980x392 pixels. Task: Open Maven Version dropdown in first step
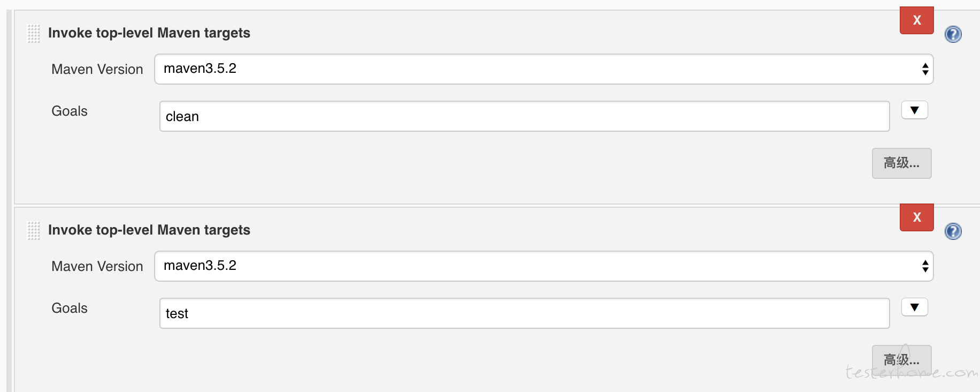tap(544, 69)
